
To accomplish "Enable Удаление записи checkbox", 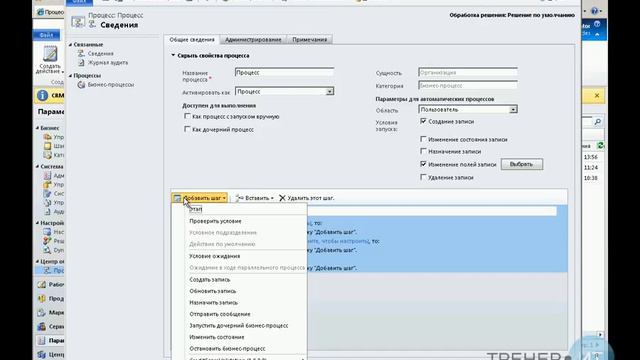I will pyautogui.click(x=423, y=177).
